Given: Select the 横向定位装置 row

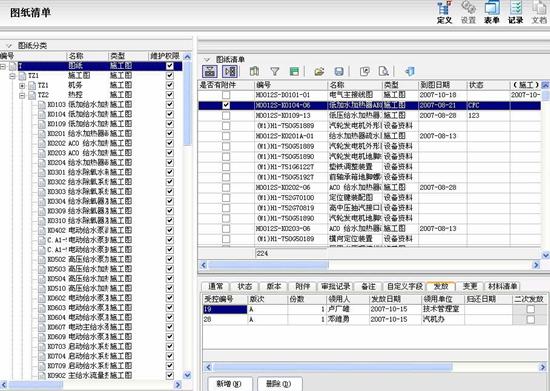Looking at the screenshot, I should pos(369,239).
